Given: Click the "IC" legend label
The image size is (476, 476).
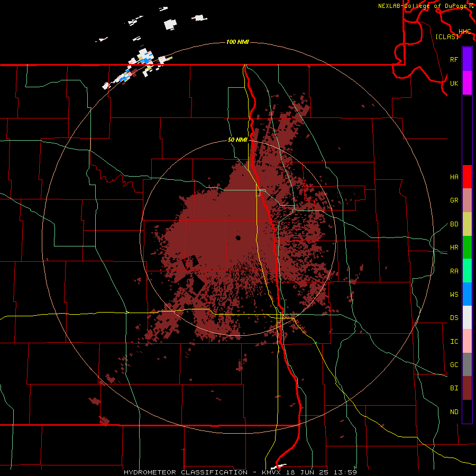Looking at the screenshot, I should (454, 342).
